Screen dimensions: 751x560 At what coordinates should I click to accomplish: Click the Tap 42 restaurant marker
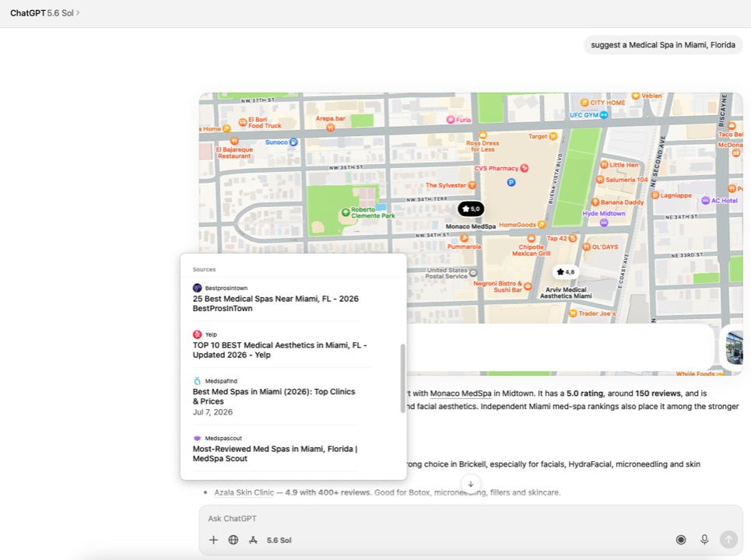click(572, 238)
